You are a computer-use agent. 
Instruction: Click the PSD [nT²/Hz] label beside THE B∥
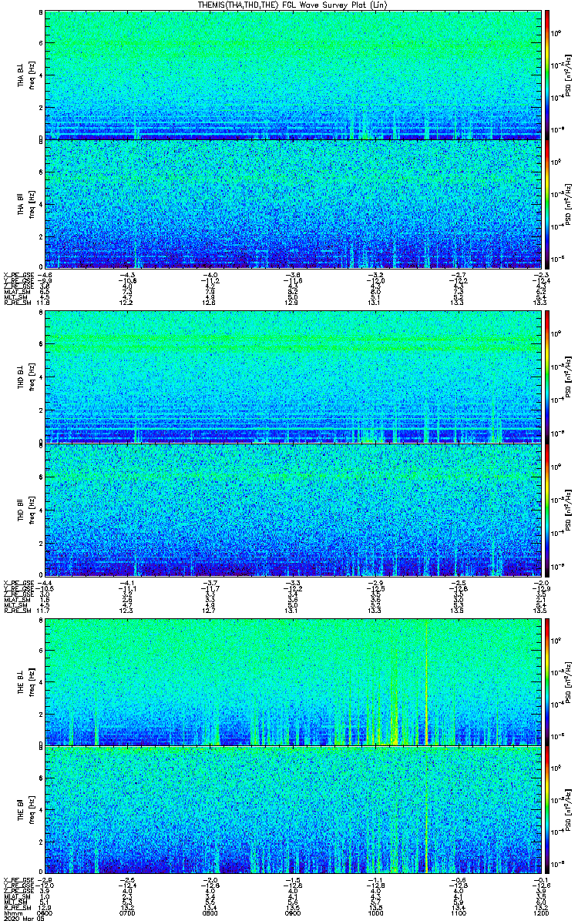[x=570, y=810]
